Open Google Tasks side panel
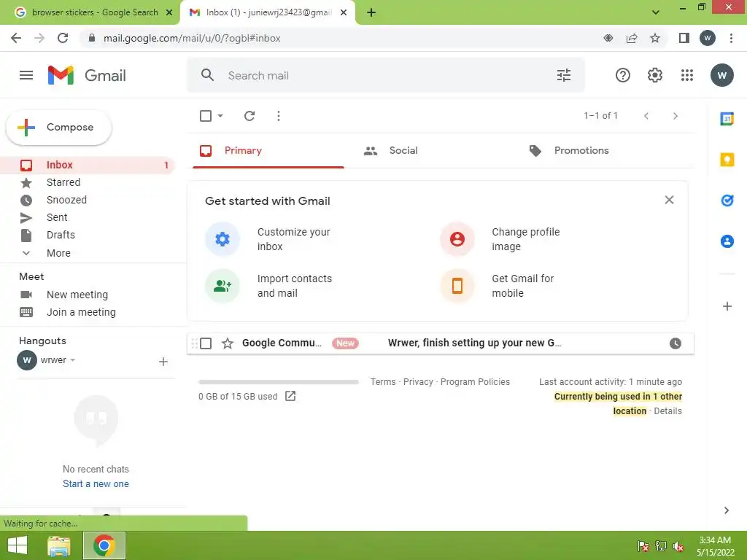 pyautogui.click(x=727, y=201)
